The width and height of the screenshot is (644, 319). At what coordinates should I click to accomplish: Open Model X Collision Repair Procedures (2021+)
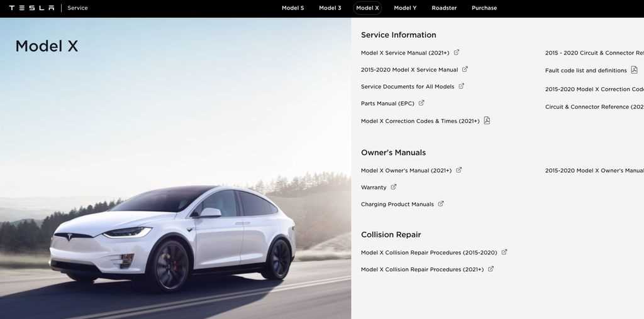coord(422,269)
